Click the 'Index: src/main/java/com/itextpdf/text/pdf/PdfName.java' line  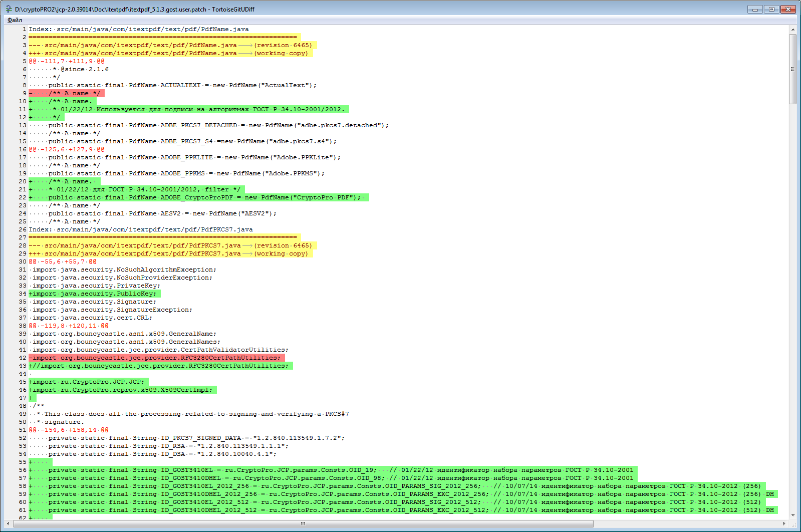click(139, 29)
